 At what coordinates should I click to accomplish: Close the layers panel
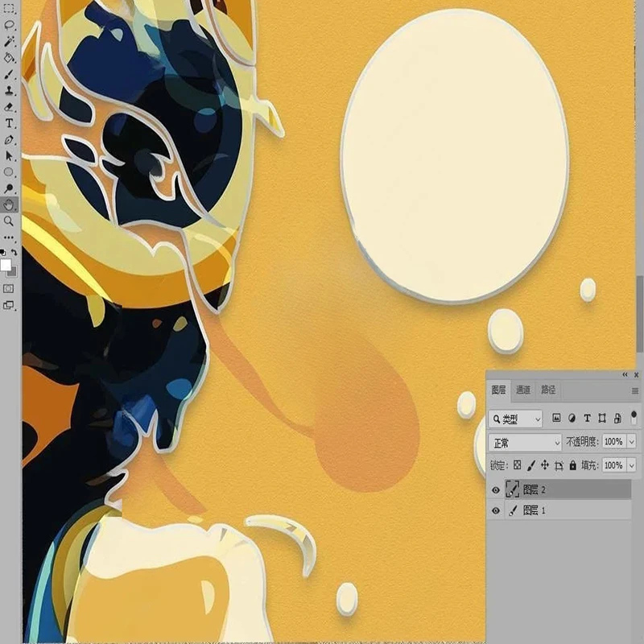[636, 374]
